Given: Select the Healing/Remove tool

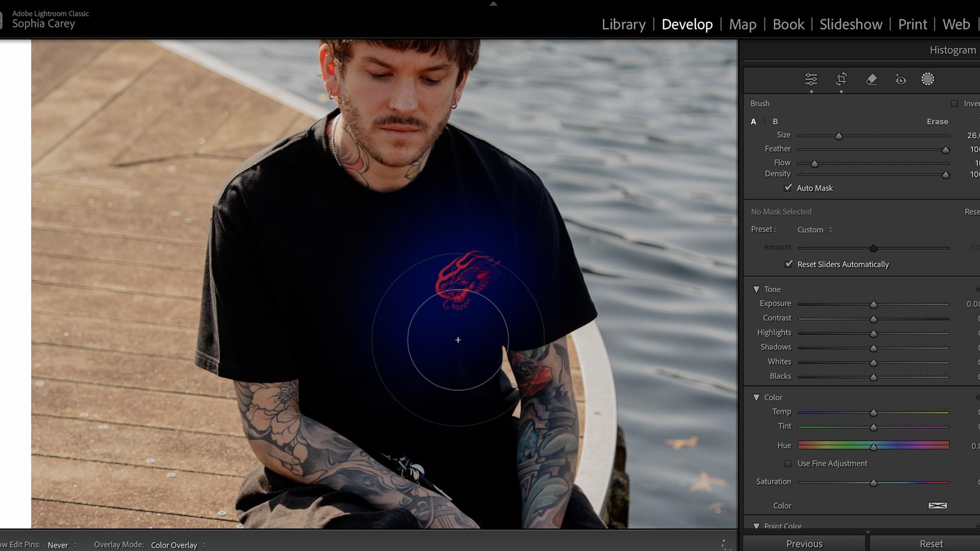Looking at the screenshot, I should [x=872, y=80].
